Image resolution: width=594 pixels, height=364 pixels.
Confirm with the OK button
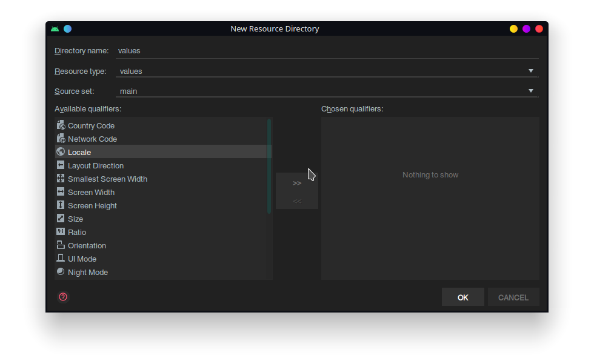tap(463, 297)
